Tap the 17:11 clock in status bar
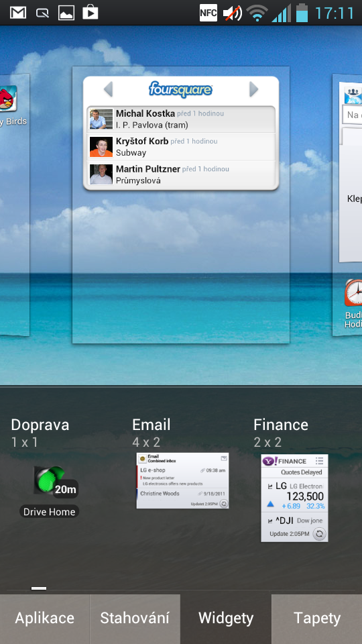Screen dimensions: 362x644 334,13
